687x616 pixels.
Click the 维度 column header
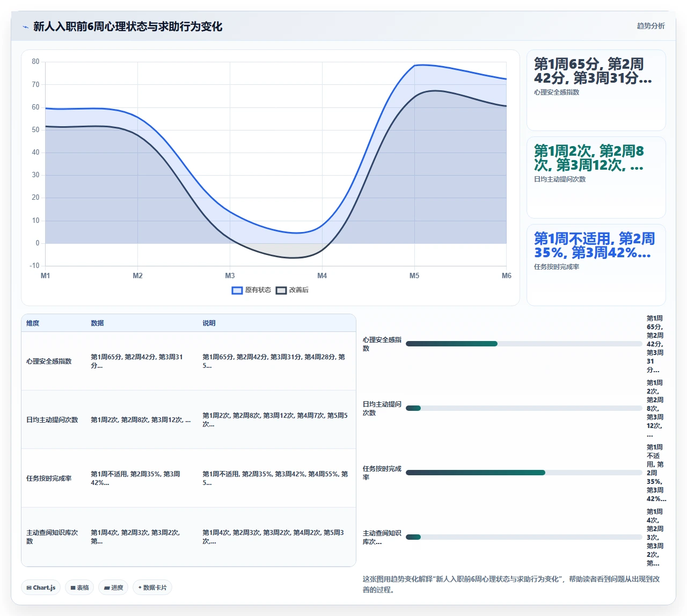33,323
